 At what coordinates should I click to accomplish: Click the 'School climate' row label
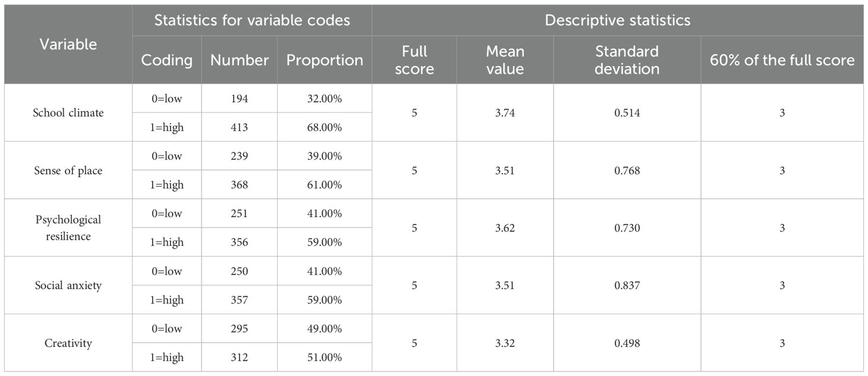tap(68, 113)
